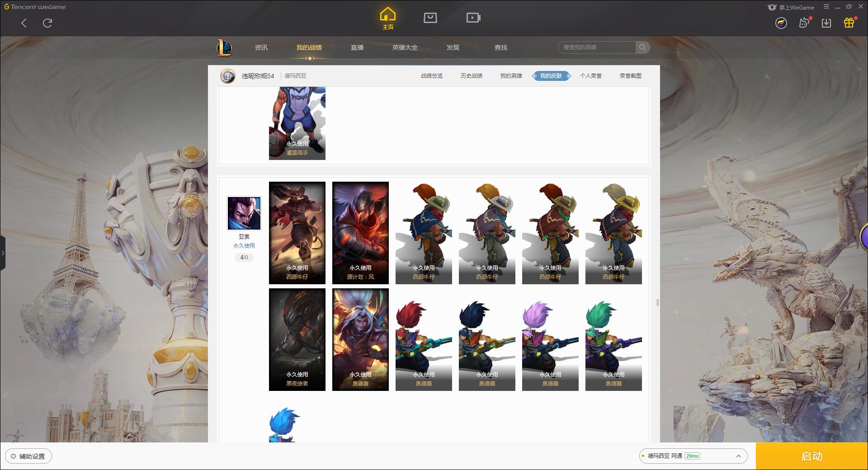The image size is (868, 470).
Task: Select the 西部牛仔 chroma with the grey hat
Action: [x=487, y=233]
